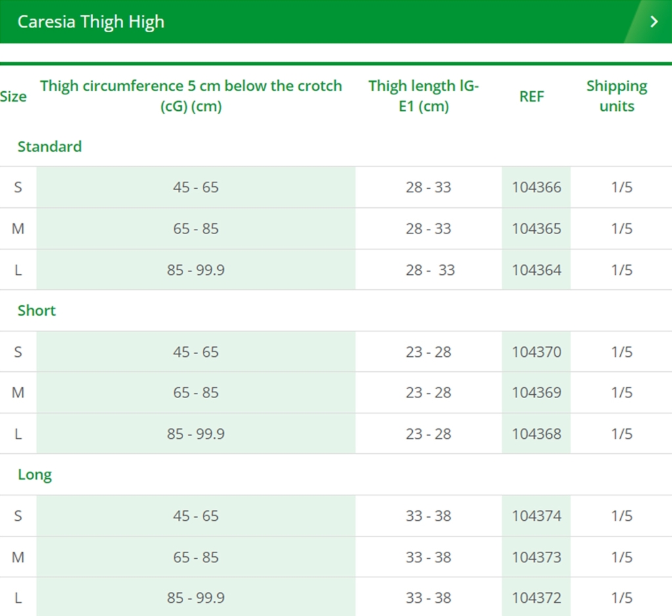Screen dimensions: 672x616
Task: Select circumference 65 - 85 in row 104365
Action: (196, 229)
